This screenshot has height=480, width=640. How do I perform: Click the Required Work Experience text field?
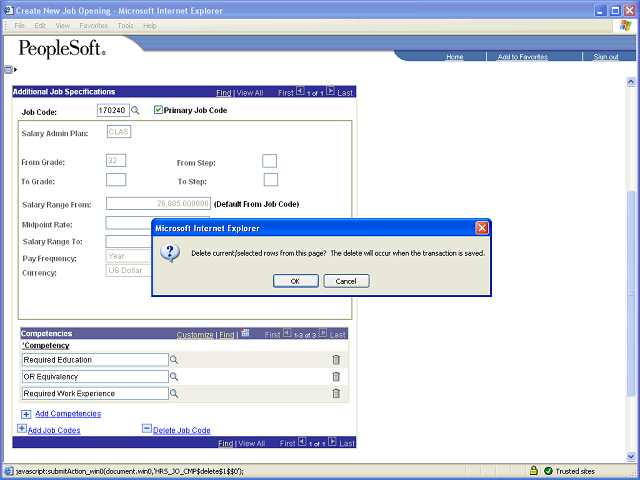(x=95, y=393)
